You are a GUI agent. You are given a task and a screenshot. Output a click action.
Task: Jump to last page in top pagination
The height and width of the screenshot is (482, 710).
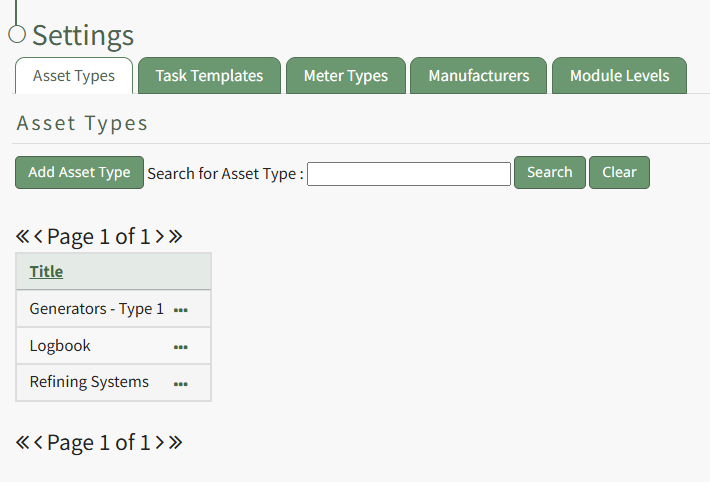point(175,237)
